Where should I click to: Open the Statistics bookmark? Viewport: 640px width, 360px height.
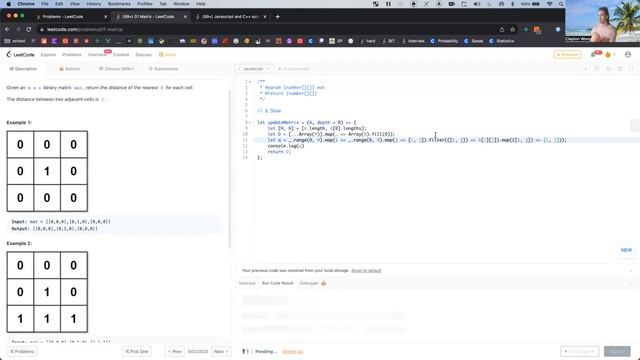(x=502, y=41)
